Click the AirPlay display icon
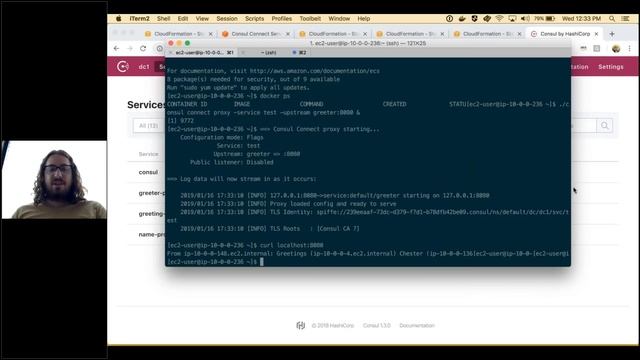The width and height of the screenshot is (640, 360). click(x=512, y=18)
